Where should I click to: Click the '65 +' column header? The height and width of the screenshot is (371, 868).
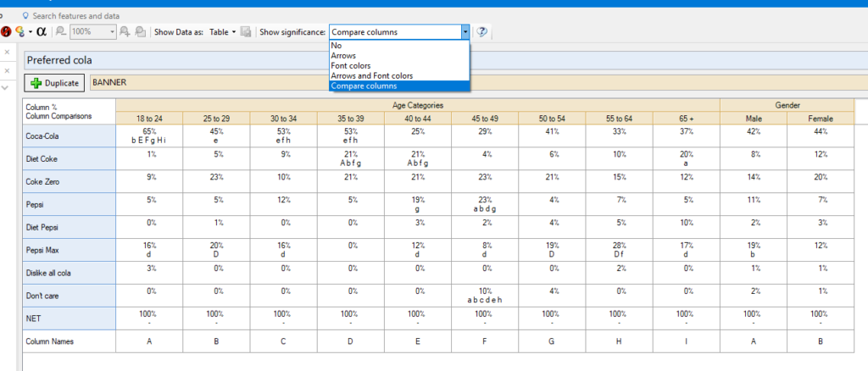click(x=686, y=119)
